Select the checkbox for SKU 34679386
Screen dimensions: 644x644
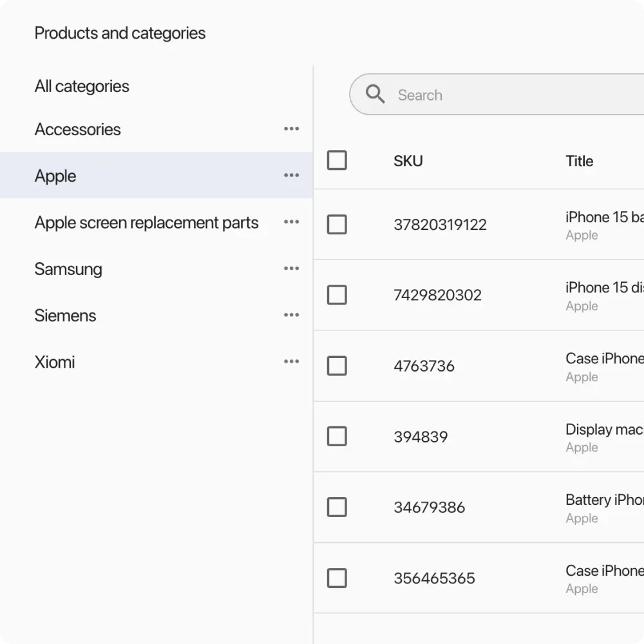tap(337, 507)
